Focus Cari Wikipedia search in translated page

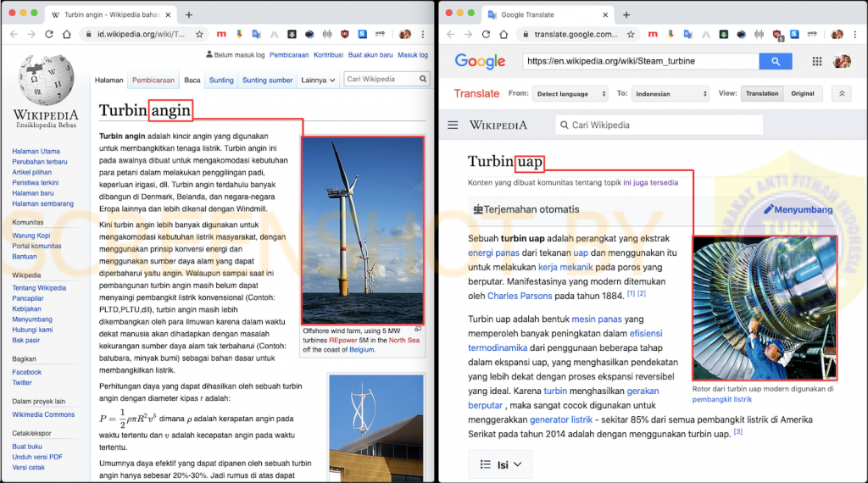[x=659, y=125]
